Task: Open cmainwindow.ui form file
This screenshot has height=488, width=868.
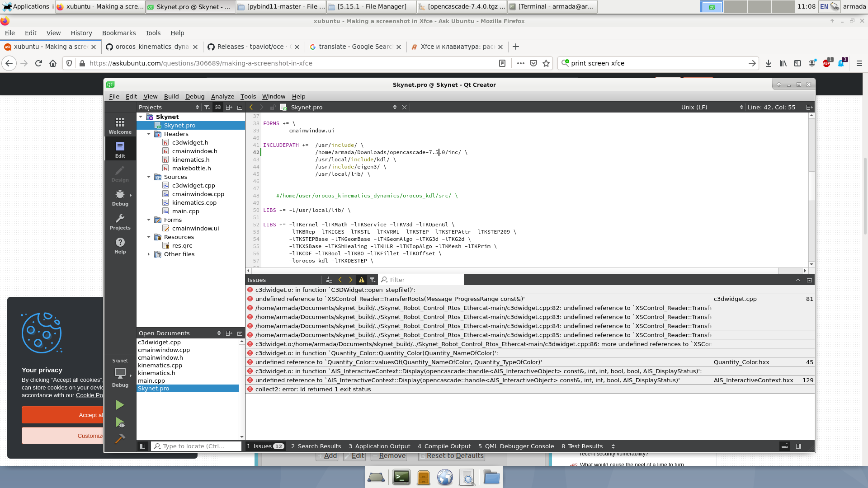Action: (x=195, y=228)
